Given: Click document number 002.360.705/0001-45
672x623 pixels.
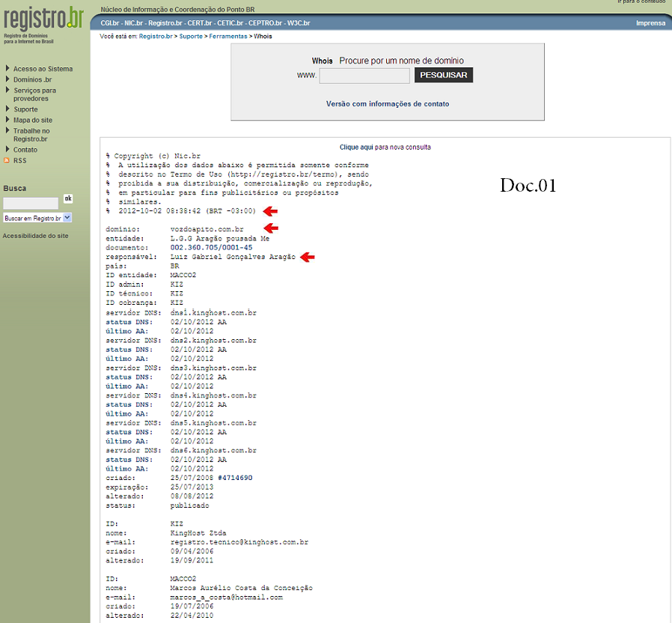Looking at the screenshot, I should pyautogui.click(x=211, y=247).
